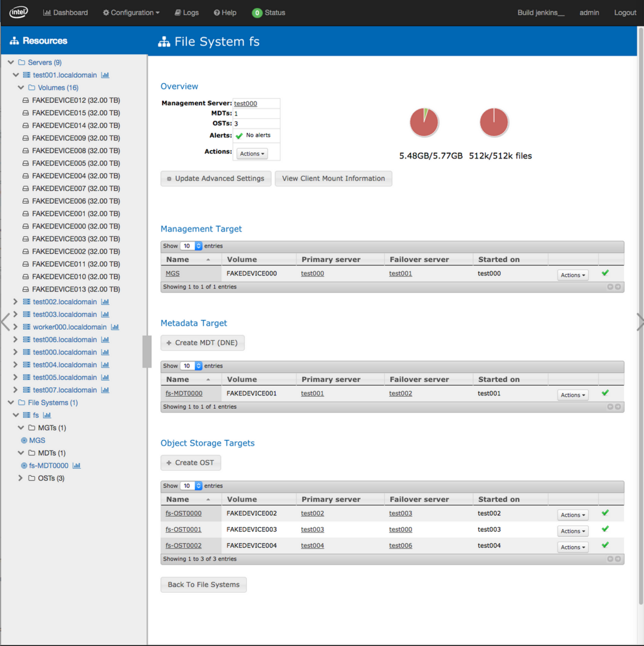Open chart icon next to worker000.localdomain
Image resolution: width=644 pixels, height=646 pixels.
pyautogui.click(x=115, y=327)
